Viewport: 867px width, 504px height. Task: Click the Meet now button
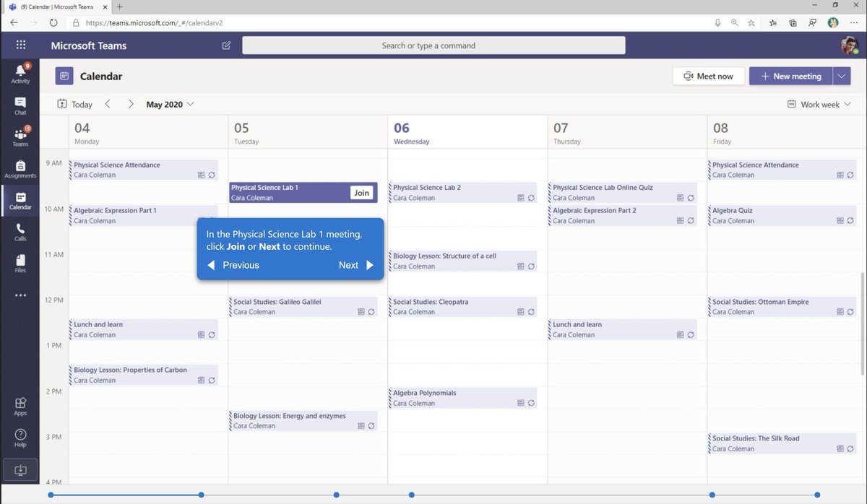pos(708,76)
